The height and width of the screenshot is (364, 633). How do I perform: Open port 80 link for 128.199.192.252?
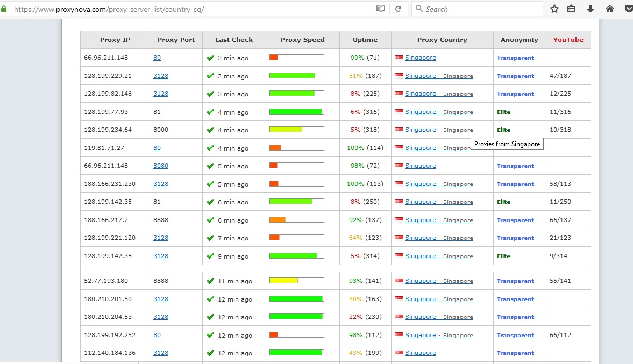(x=157, y=335)
